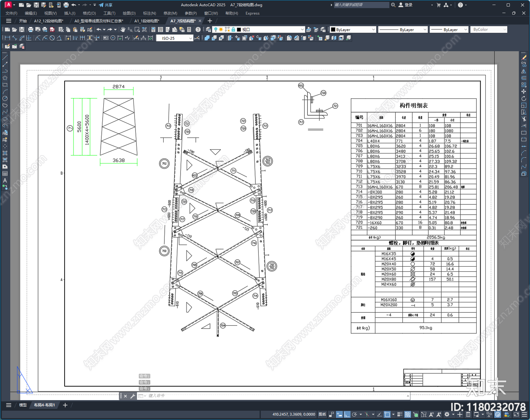Click the 图纸 paper space button
The image size is (530, 420).
click(x=322, y=414)
